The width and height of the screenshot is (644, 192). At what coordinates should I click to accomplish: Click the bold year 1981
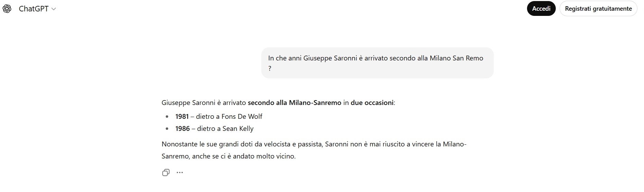click(182, 116)
